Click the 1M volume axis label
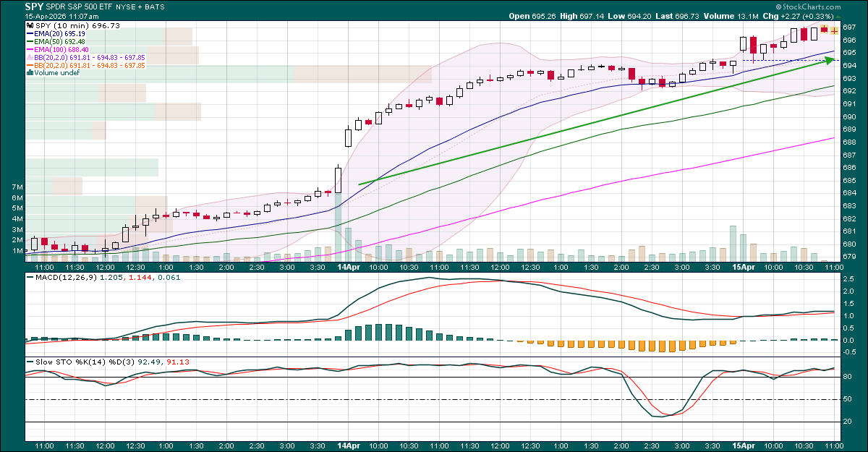The height and width of the screenshot is (452, 868). (x=18, y=251)
